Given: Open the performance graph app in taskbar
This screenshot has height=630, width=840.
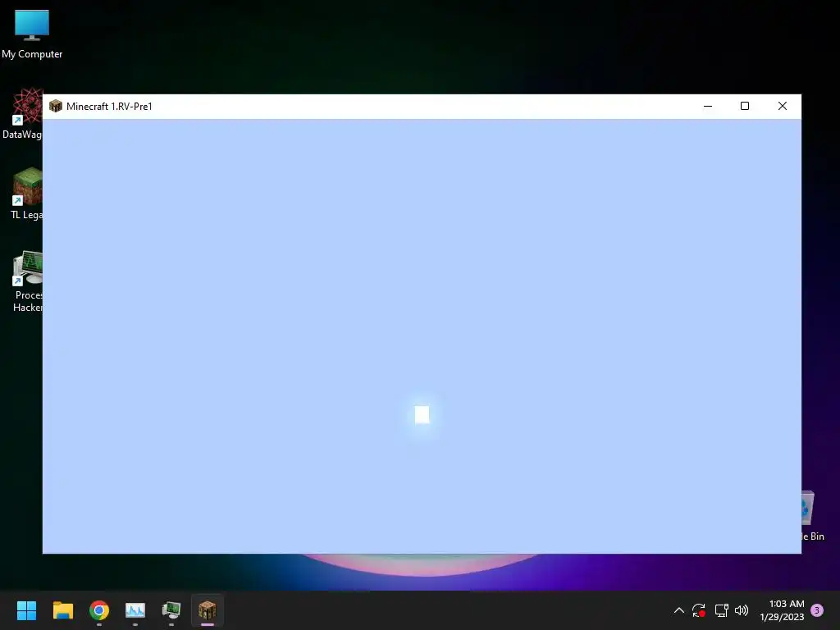Looking at the screenshot, I should click(x=135, y=610).
